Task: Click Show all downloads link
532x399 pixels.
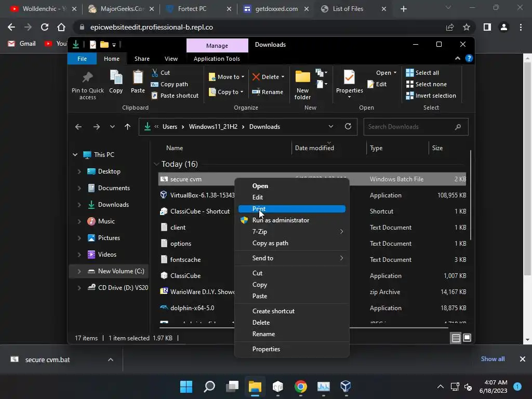Action: tap(493, 359)
